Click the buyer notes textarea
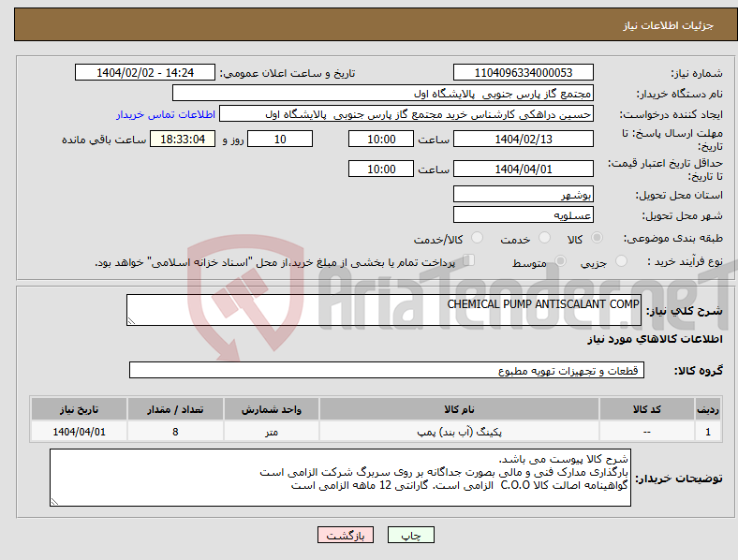738x560 pixels. tap(340, 478)
